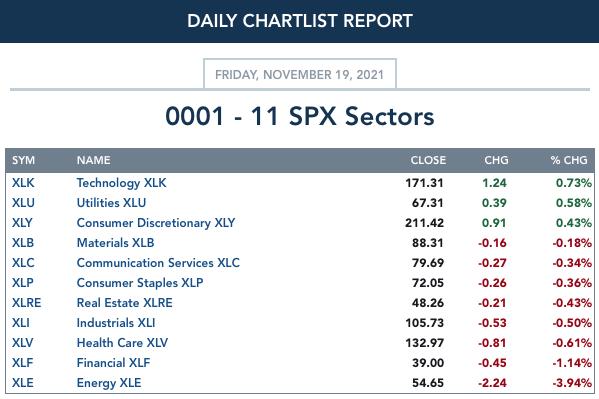Image resolution: width=599 pixels, height=399 pixels.
Task: Click the CHG column header
Action: 496,160
